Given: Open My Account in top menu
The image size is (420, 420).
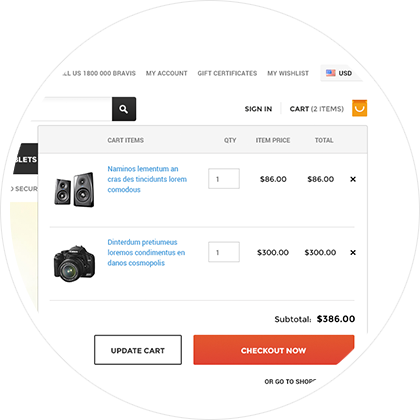Looking at the screenshot, I should tap(166, 73).
